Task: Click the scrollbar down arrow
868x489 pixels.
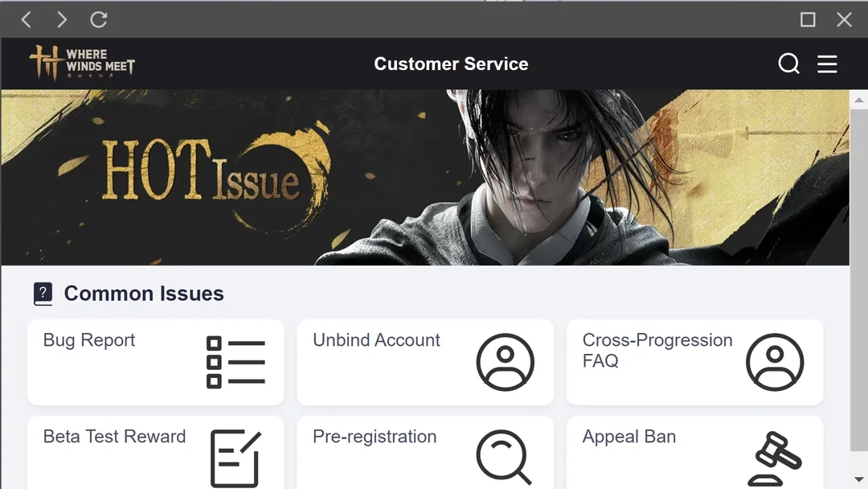Action: [858, 479]
